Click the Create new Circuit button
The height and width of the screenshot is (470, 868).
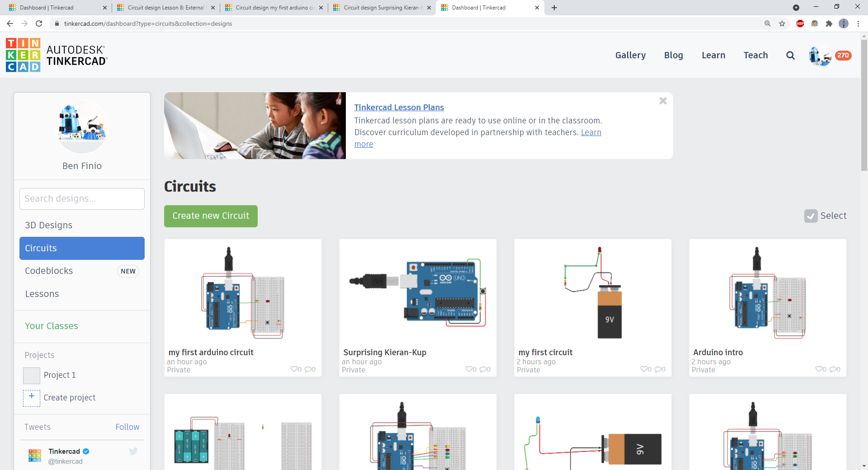coord(211,216)
